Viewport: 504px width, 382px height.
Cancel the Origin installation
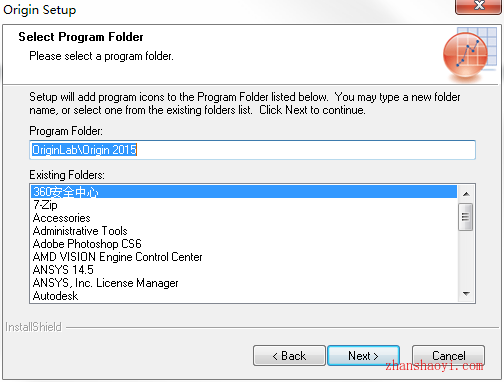coord(448,356)
